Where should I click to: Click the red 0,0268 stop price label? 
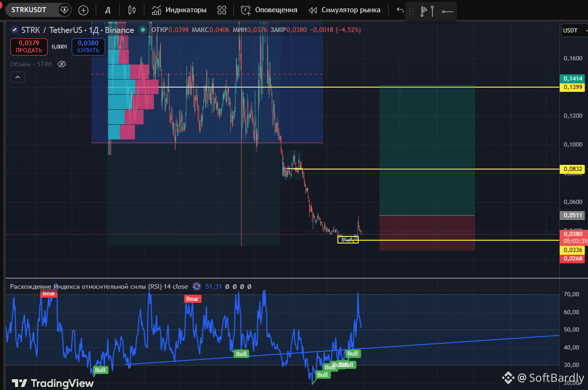[x=572, y=259]
